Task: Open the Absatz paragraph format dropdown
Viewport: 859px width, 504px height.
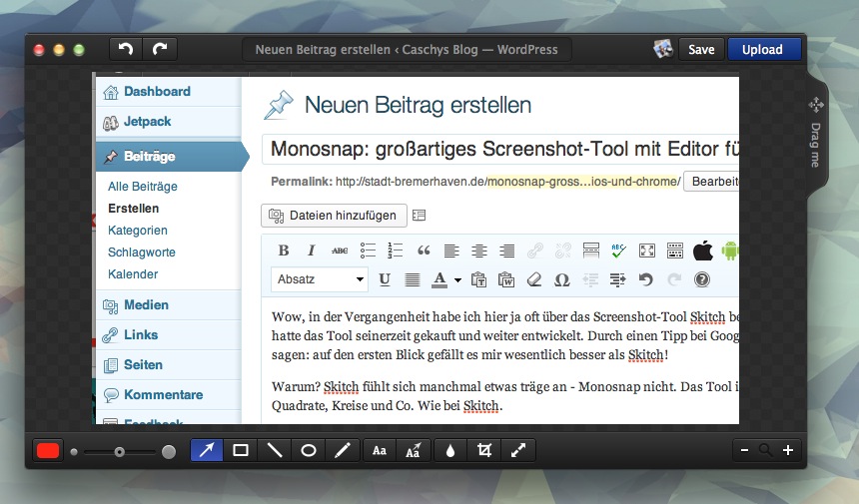Action: click(319, 279)
